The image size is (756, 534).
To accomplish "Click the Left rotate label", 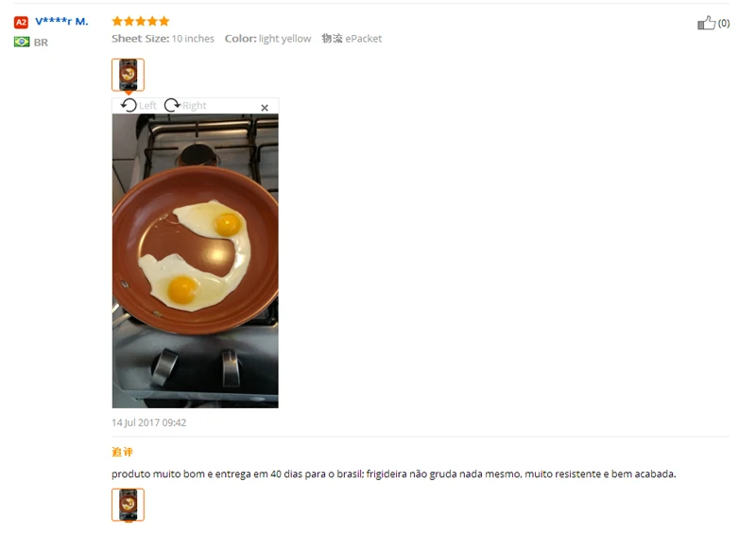I will click(x=147, y=106).
